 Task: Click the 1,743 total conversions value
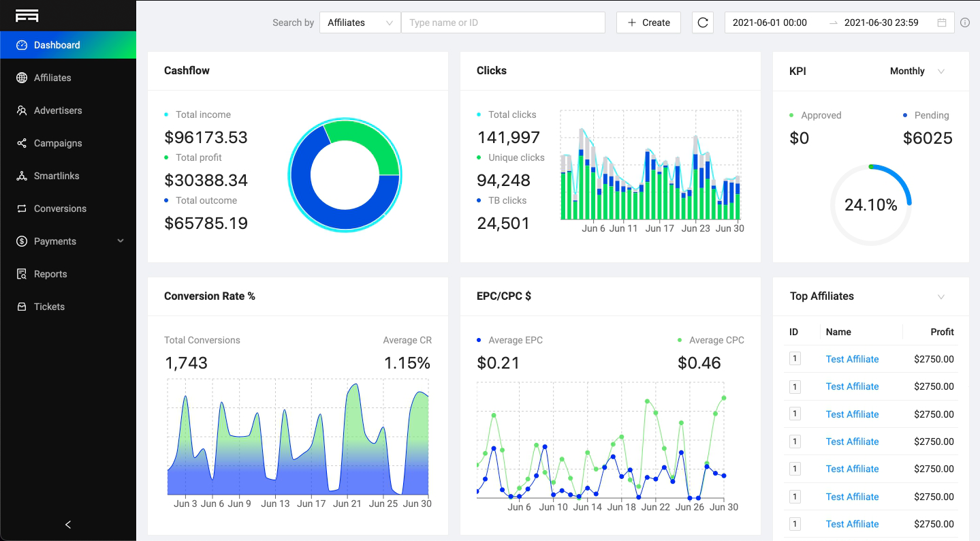pyautogui.click(x=186, y=363)
